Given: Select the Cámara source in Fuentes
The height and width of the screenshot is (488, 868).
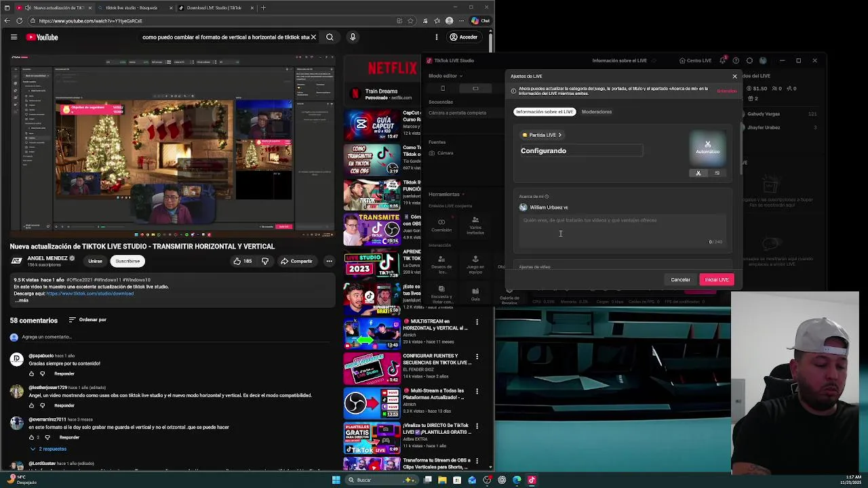Looking at the screenshot, I should pyautogui.click(x=441, y=153).
